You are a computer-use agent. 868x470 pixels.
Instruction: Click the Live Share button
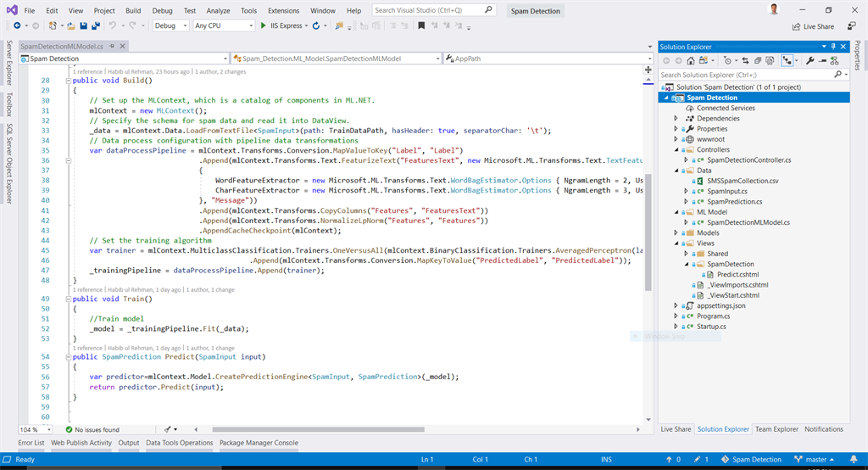[812, 26]
